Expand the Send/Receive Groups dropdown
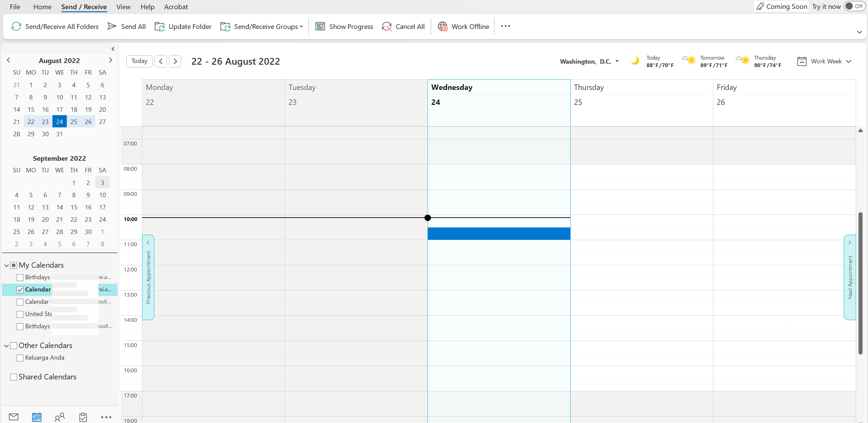 300,26
